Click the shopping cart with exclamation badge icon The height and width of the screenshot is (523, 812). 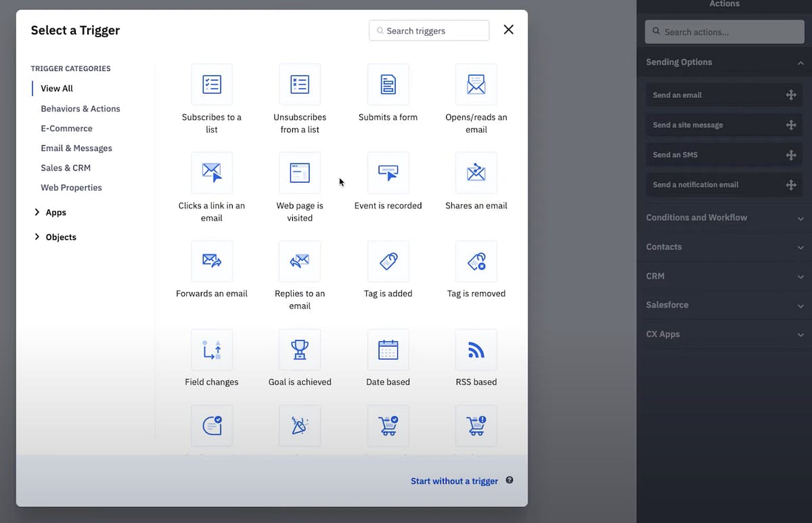click(476, 426)
